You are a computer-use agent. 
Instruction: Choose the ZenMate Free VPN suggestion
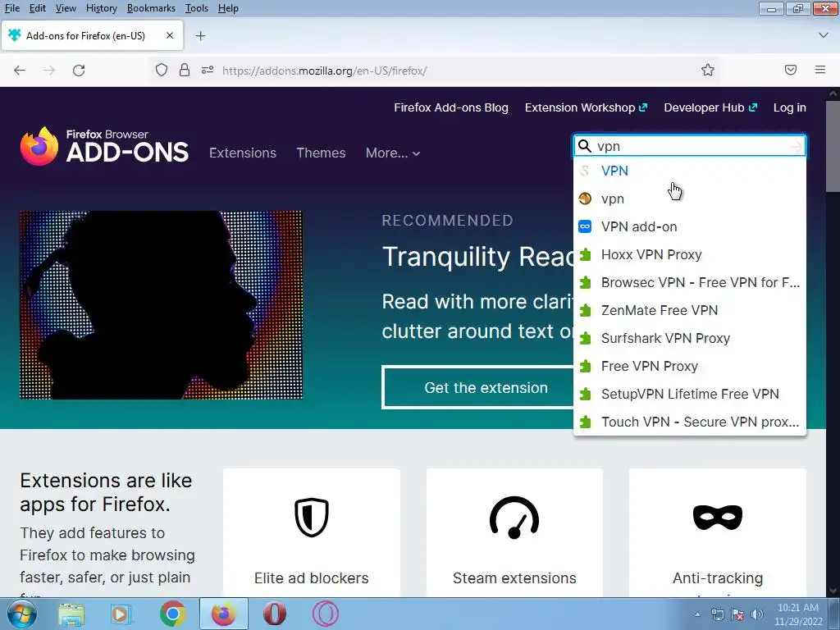tap(689, 310)
